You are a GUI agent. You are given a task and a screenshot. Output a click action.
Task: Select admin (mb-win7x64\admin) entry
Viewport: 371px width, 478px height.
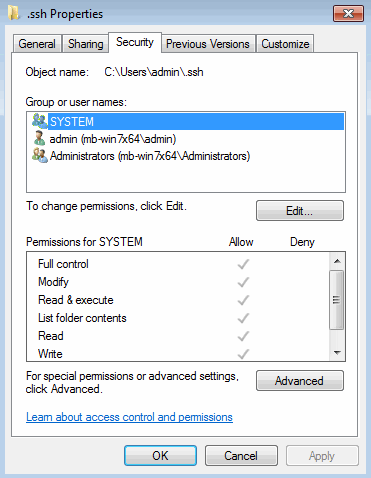point(113,139)
